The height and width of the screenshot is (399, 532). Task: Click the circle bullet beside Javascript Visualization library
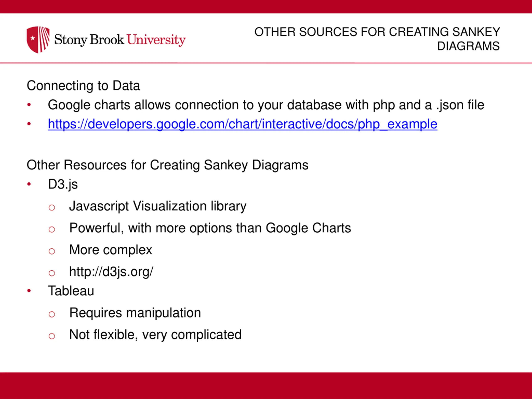52,207
